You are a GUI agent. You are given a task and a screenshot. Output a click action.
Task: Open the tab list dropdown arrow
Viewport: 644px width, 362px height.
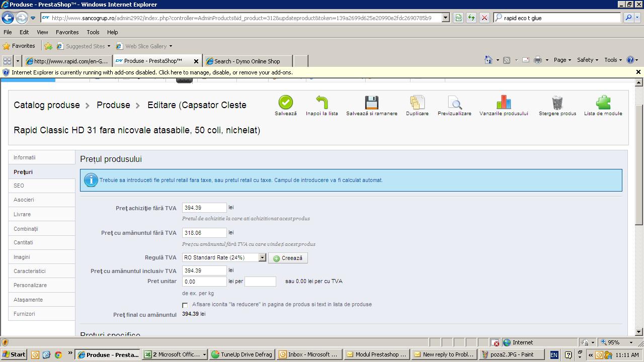point(18,61)
